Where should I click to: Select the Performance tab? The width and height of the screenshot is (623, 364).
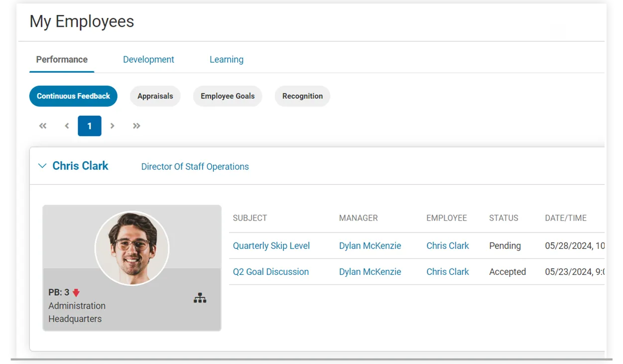62,60
